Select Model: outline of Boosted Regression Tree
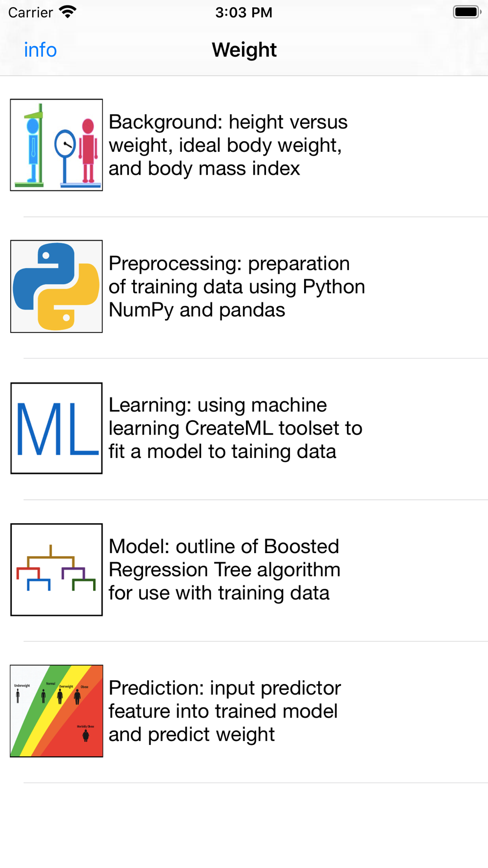 244,571
